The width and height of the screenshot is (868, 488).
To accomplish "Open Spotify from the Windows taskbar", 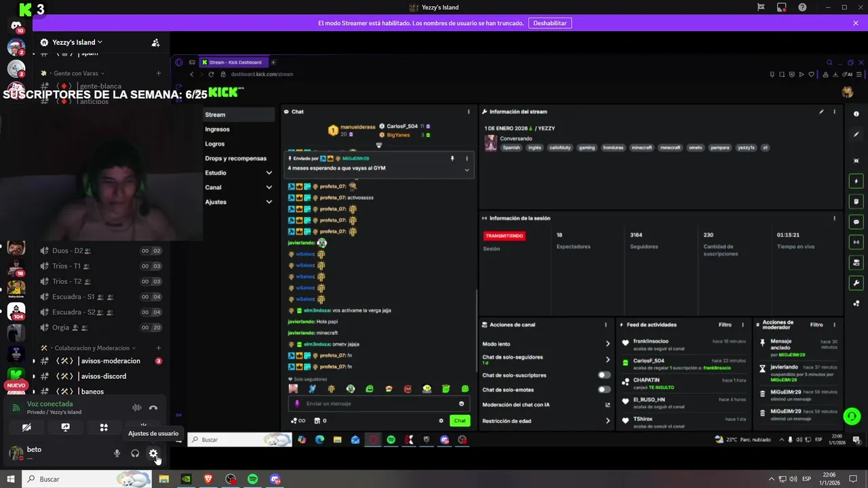I will (252, 479).
